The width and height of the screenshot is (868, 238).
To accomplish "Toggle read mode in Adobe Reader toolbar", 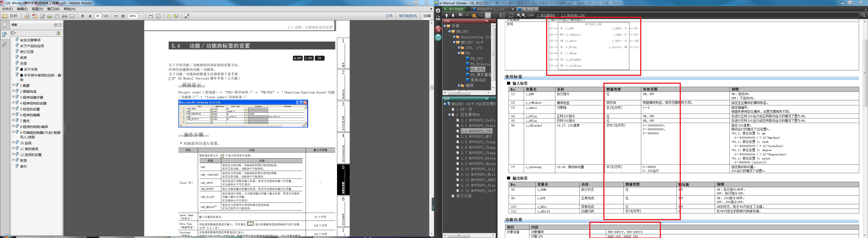I will pos(187,16).
